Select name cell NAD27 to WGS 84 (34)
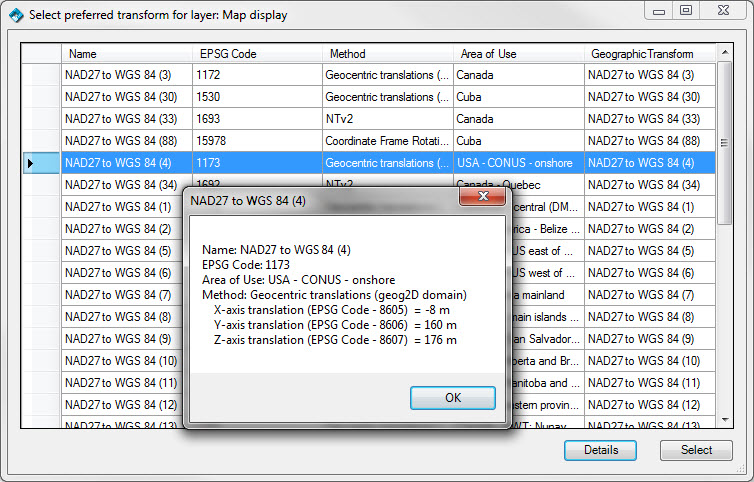The image size is (754, 482). coord(127,185)
